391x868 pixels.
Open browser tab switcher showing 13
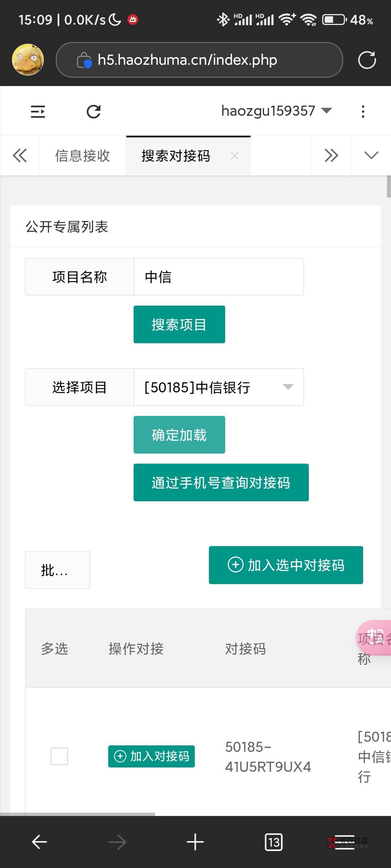(x=274, y=842)
